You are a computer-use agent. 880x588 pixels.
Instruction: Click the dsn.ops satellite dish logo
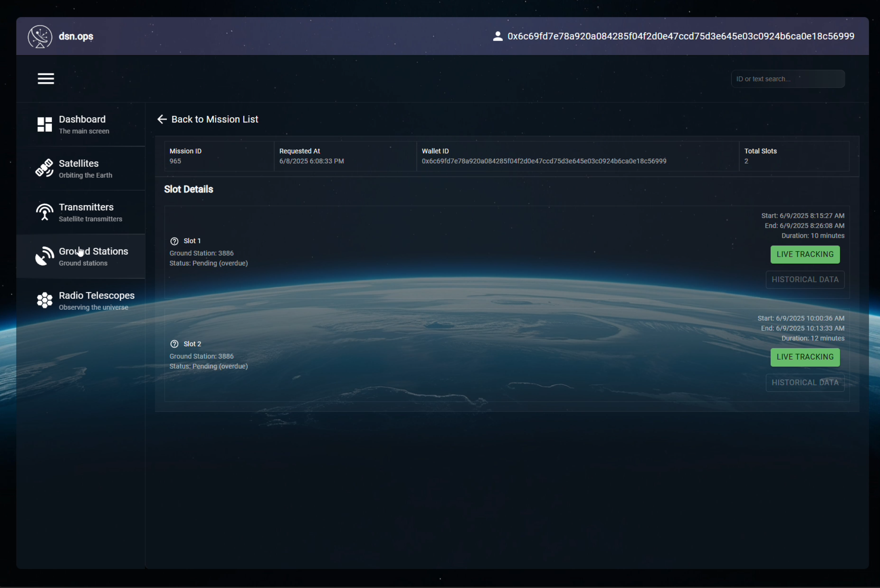tap(40, 36)
